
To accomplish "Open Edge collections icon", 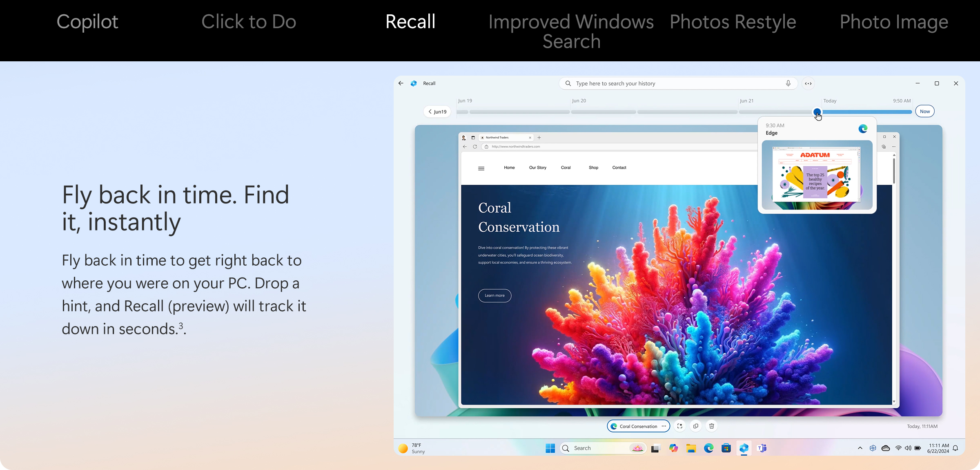I will pos(884,147).
